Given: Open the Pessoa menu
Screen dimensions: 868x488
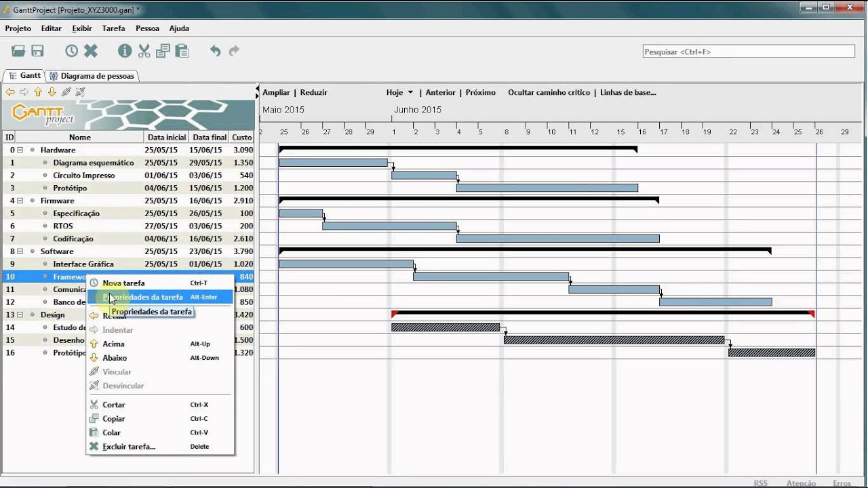Looking at the screenshot, I should pos(147,28).
